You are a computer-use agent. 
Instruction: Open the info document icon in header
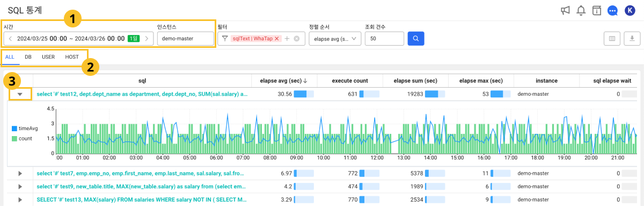coord(596,10)
